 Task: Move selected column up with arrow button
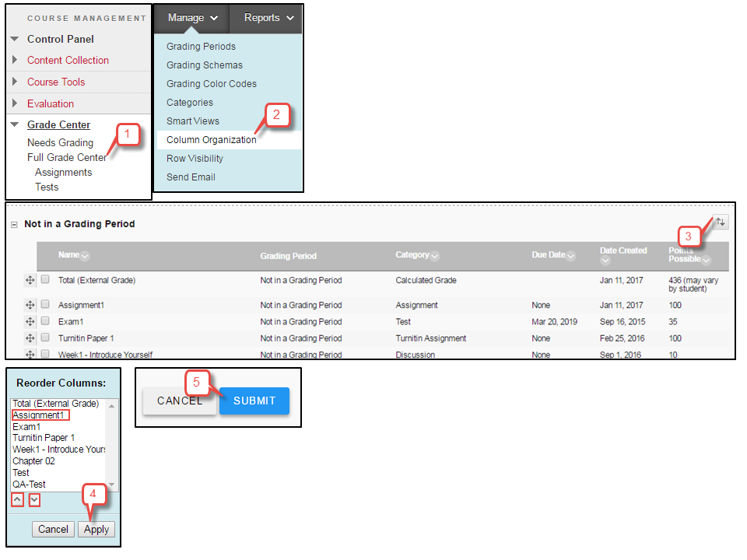tap(17, 499)
